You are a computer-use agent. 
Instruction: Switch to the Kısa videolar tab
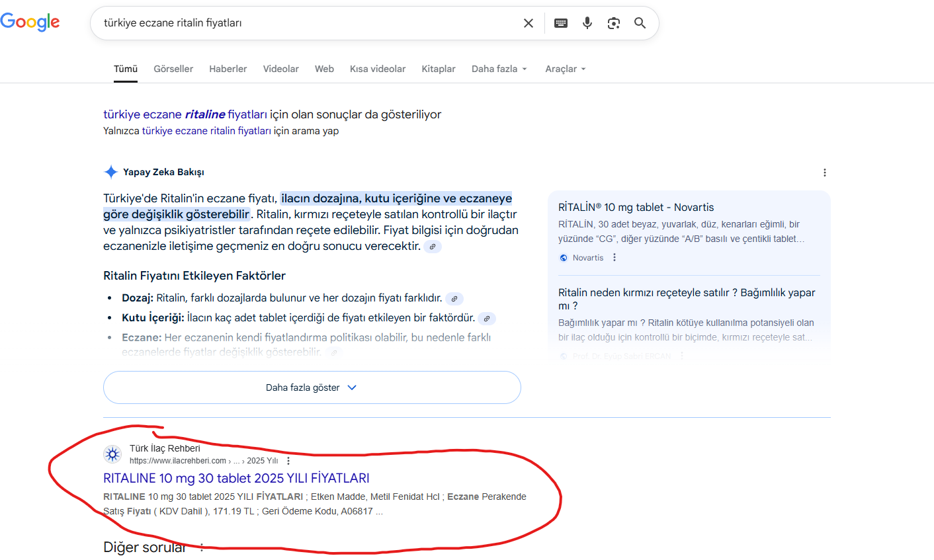(378, 69)
